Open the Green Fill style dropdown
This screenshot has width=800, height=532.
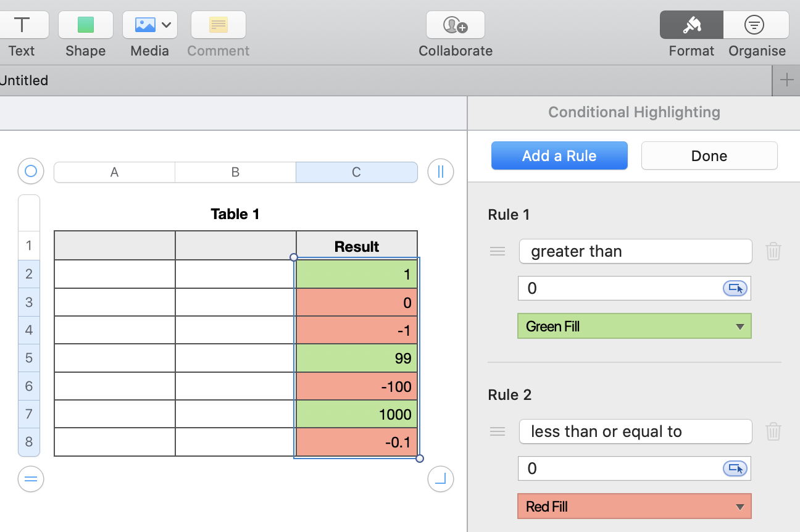pos(634,326)
